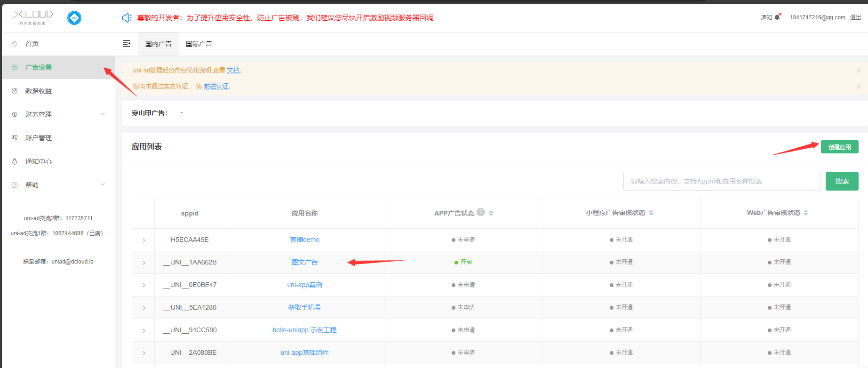Screen dimensions: 868x368
Task: Sort by 小程序广告审核状态 column arrows
Action: click(x=651, y=213)
